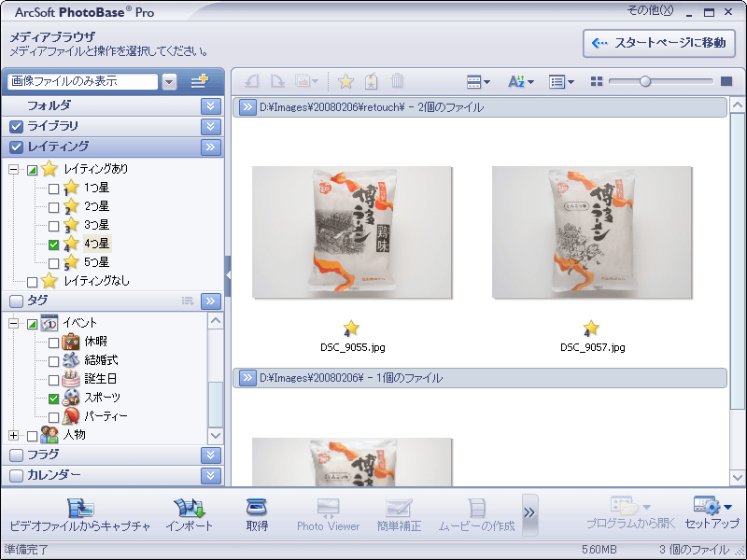Image resolution: width=747 pixels, height=560 pixels.
Task: Click the ムービーの作成 button
Action: (x=476, y=514)
